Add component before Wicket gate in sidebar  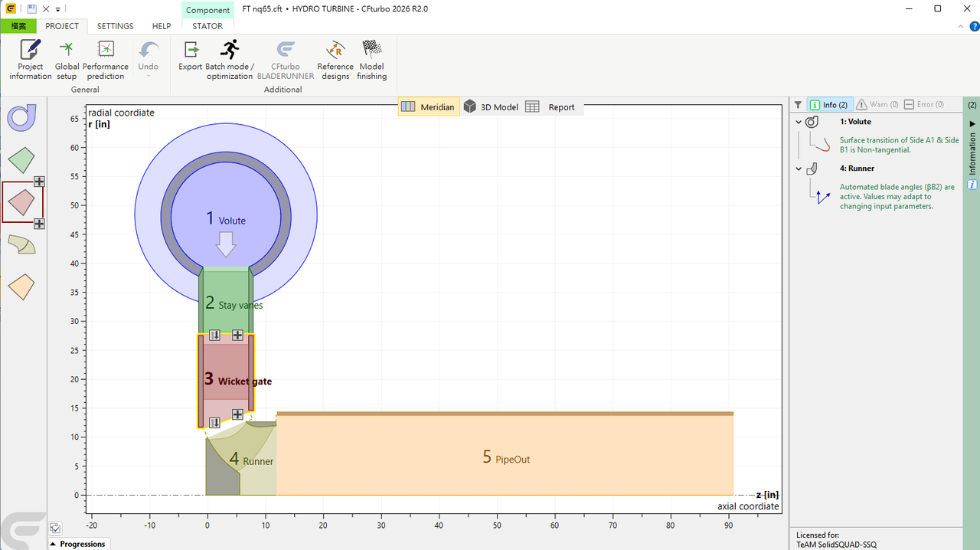pos(39,182)
